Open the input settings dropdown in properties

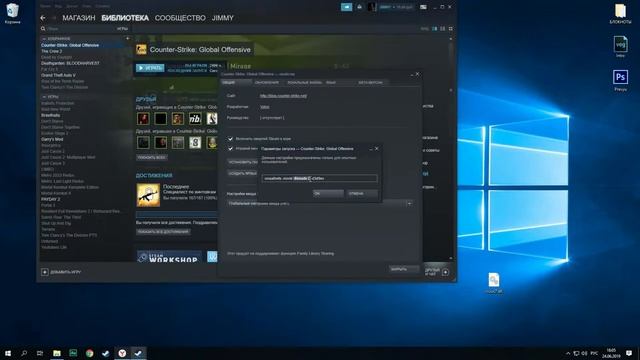319,203
